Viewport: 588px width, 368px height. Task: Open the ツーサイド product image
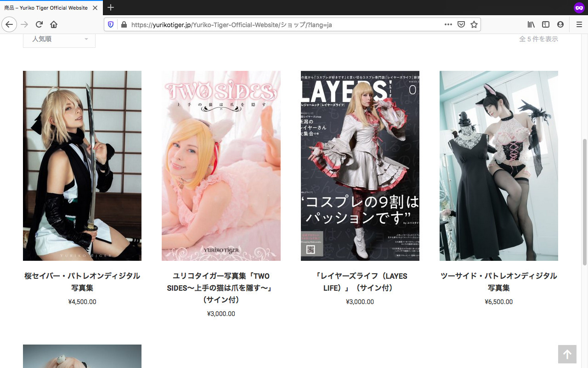[499, 166]
